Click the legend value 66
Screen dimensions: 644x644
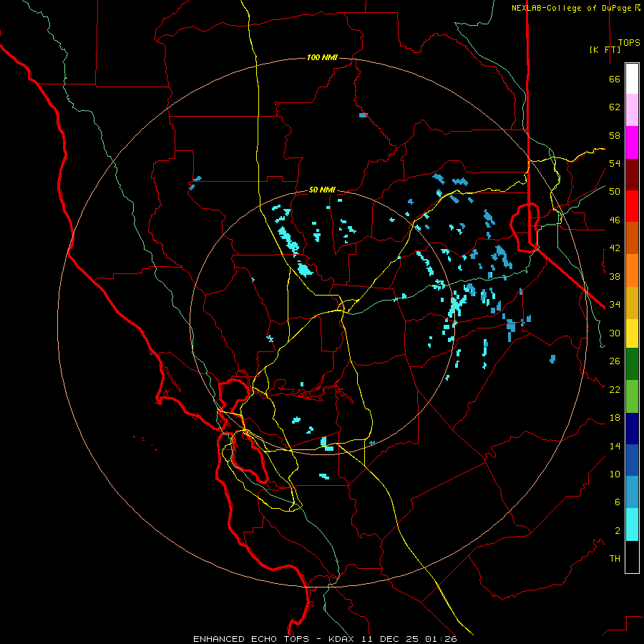click(615, 79)
